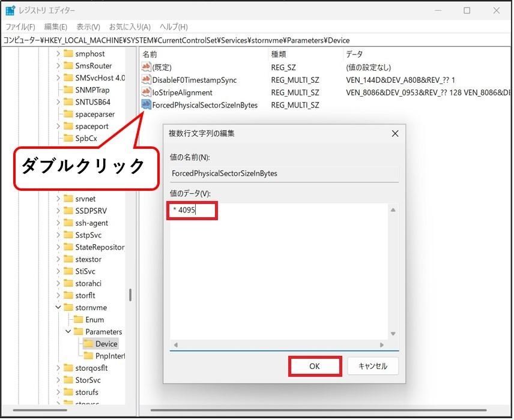This screenshot has height=420, width=514.
Task: Click the Enum folder icon under stornvme
Action: coord(78,320)
